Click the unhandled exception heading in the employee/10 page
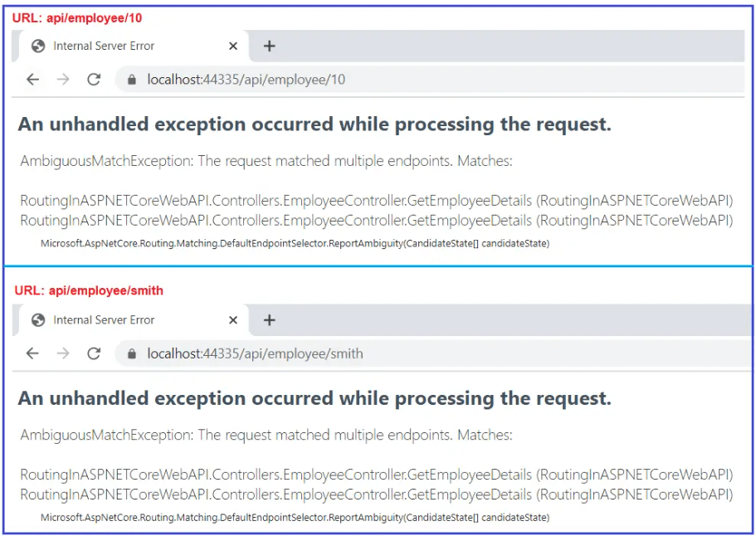The height and width of the screenshot is (536, 756). tap(315, 124)
